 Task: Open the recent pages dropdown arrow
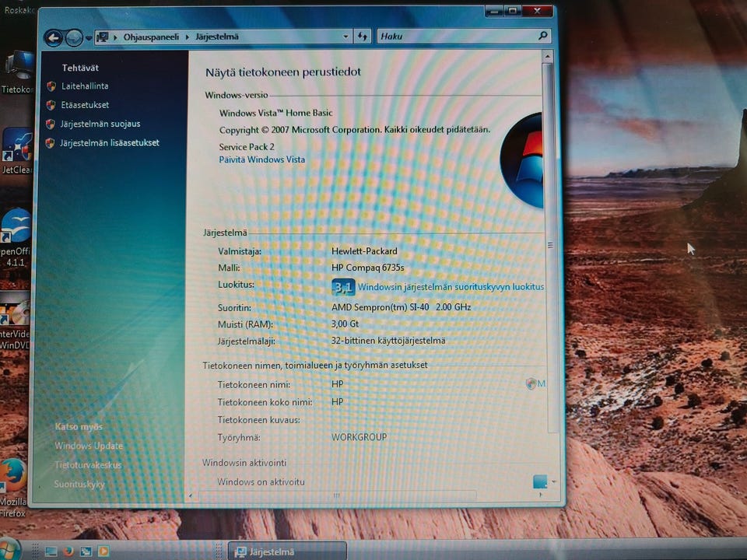tap(89, 38)
